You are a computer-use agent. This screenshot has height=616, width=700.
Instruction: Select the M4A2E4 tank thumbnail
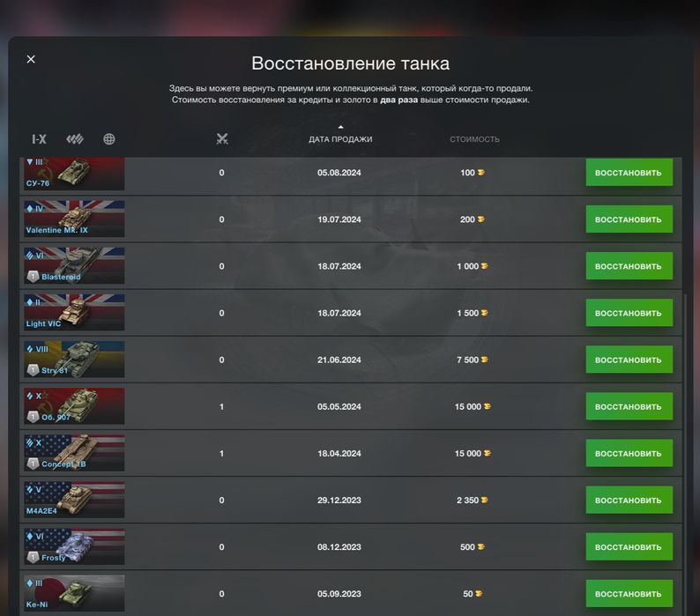tap(75, 500)
